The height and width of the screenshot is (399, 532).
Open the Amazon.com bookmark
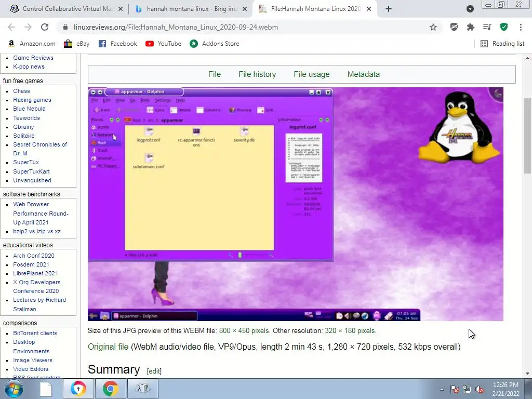click(x=32, y=44)
